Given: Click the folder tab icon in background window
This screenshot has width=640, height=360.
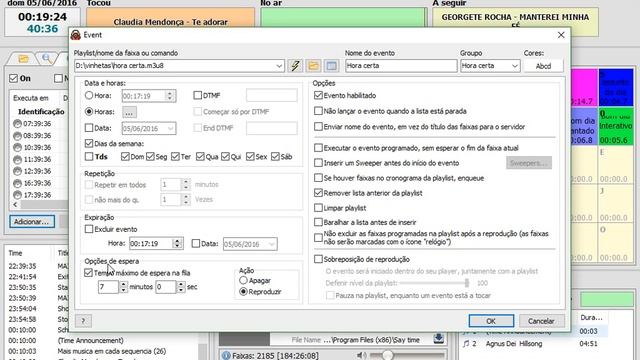Looking at the screenshot, I should click(23, 59).
